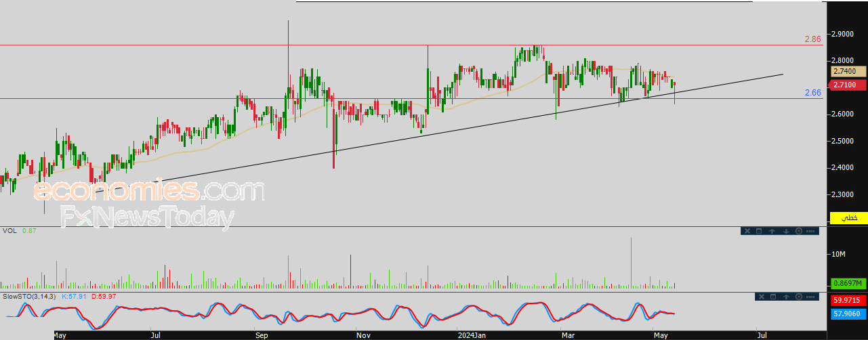Click the 2024Jan date axis label
This screenshot has height=340, width=868.
pyautogui.click(x=470, y=335)
